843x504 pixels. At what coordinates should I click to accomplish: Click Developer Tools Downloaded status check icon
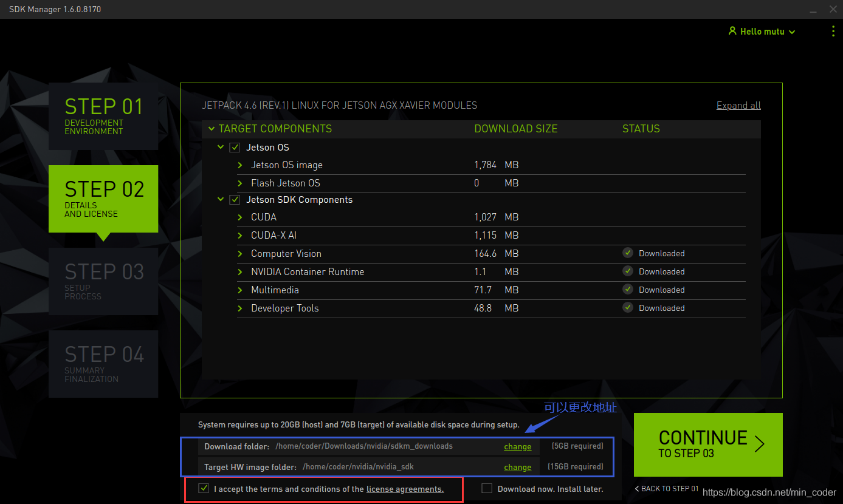click(628, 308)
